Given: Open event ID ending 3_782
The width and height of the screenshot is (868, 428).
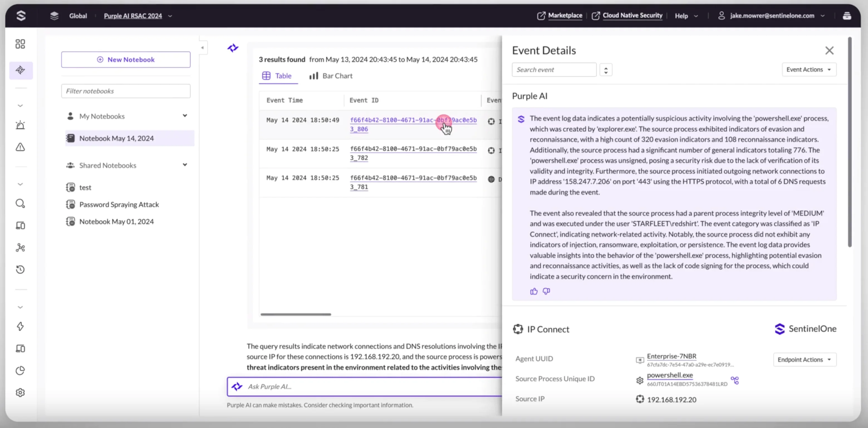Looking at the screenshot, I should 413,153.
